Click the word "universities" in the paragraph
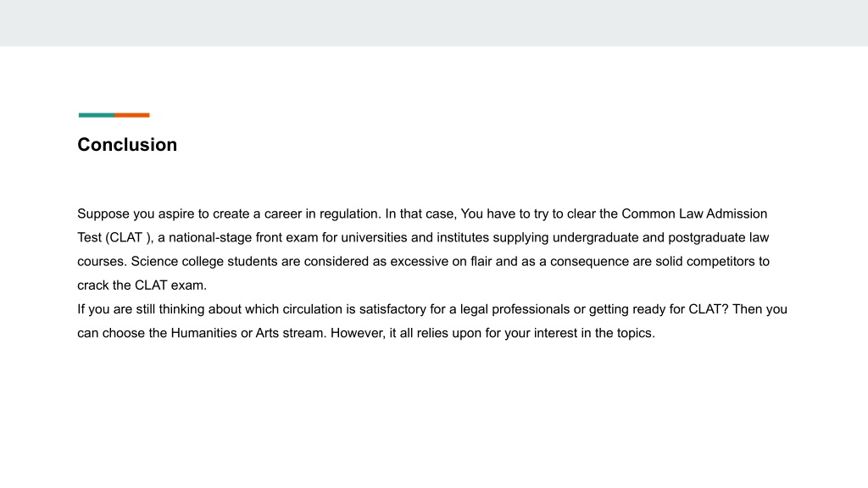This screenshot has height=488, width=868. 374,238
